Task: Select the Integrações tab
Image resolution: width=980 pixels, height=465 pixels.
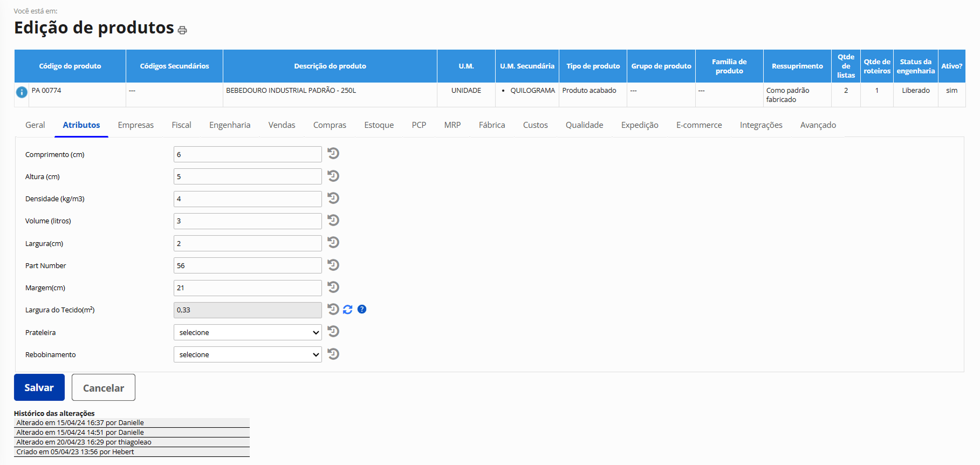Action: point(760,125)
